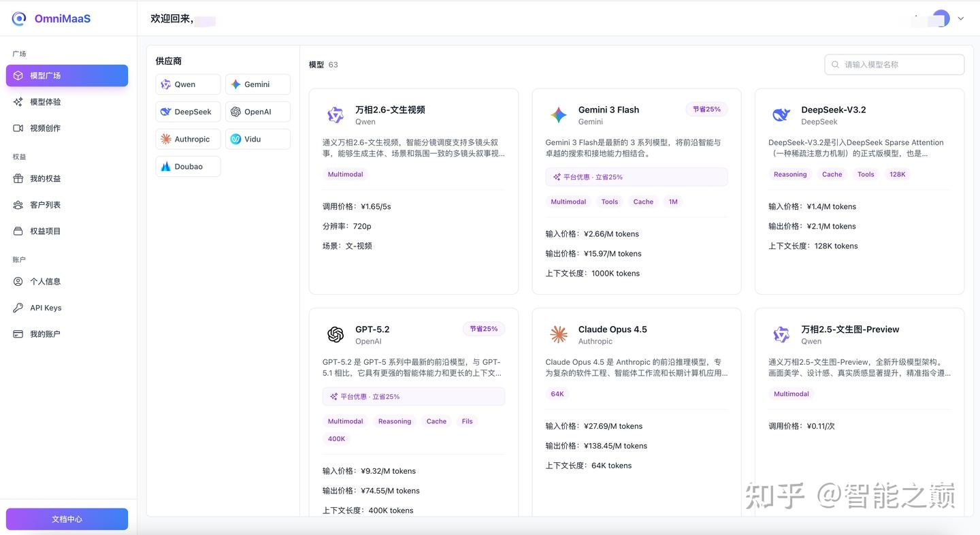The image size is (980, 535).
Task: Click the DeepSeek whale icon on DeepSeek-V3.2 card
Action: coord(781,114)
